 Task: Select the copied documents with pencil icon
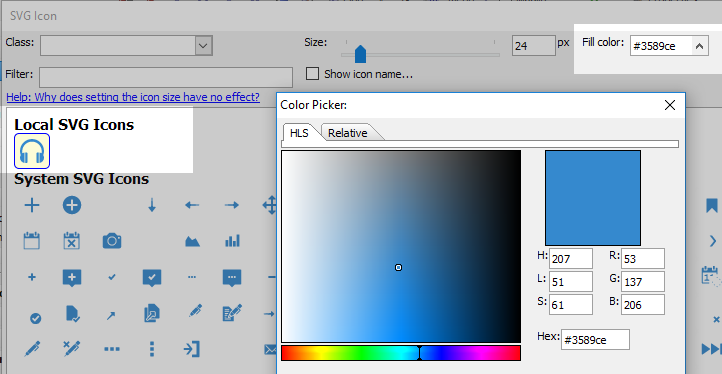151,313
